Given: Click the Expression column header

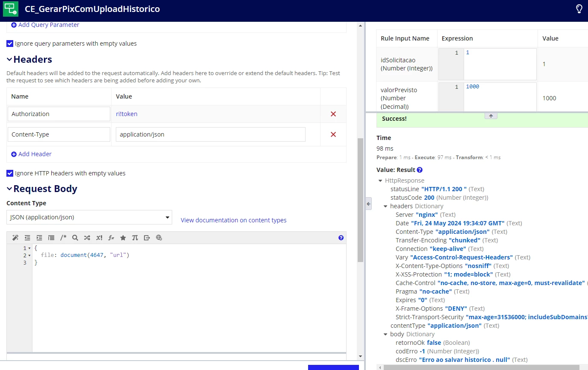Looking at the screenshot, I should click(457, 38).
